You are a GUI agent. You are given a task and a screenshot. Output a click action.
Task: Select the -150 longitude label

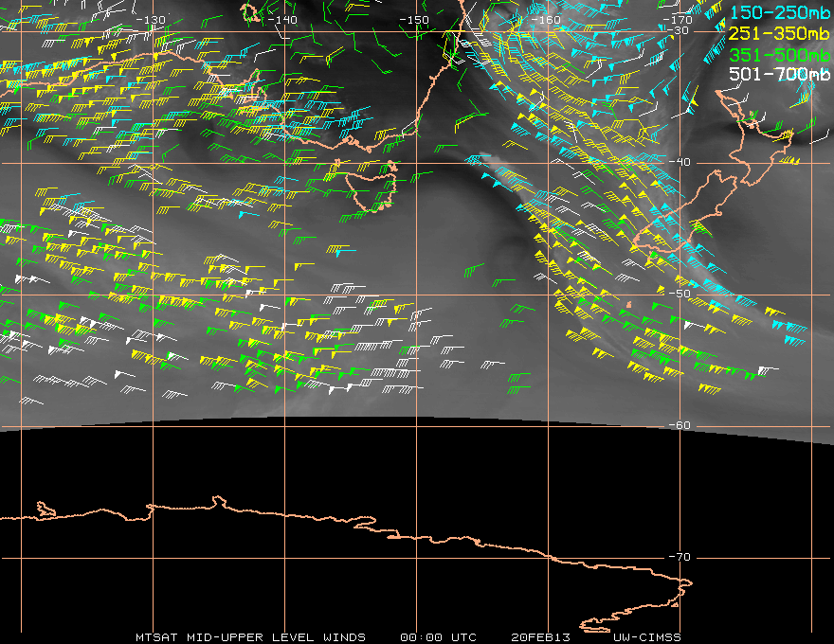[414, 20]
